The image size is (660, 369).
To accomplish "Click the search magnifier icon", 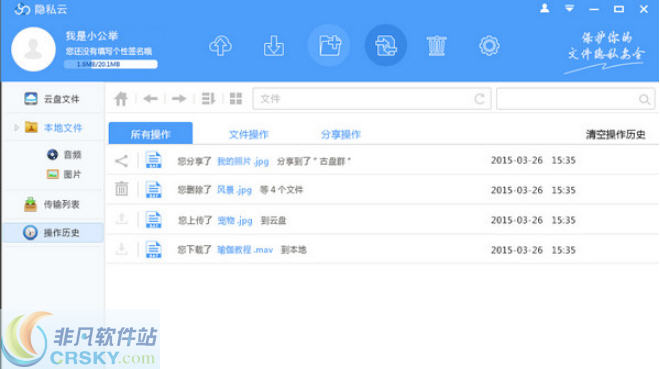I will (644, 99).
